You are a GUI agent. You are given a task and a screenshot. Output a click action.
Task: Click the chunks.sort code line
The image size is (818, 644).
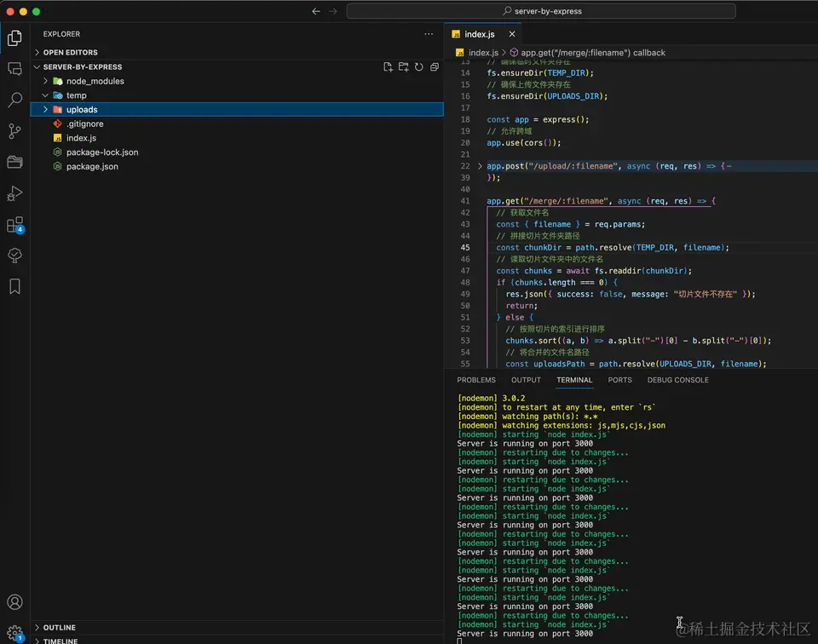(637, 341)
